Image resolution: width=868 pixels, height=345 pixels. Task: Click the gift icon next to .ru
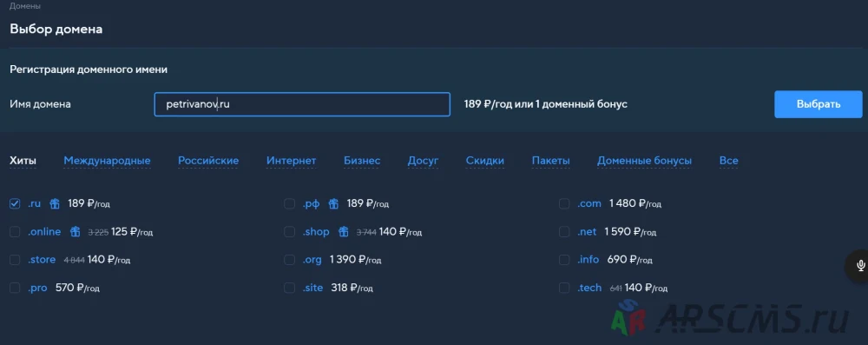coord(54,203)
